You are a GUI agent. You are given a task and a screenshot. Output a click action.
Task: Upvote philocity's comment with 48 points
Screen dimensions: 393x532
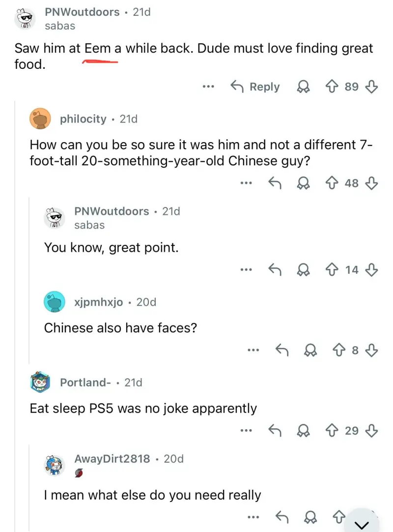click(332, 183)
